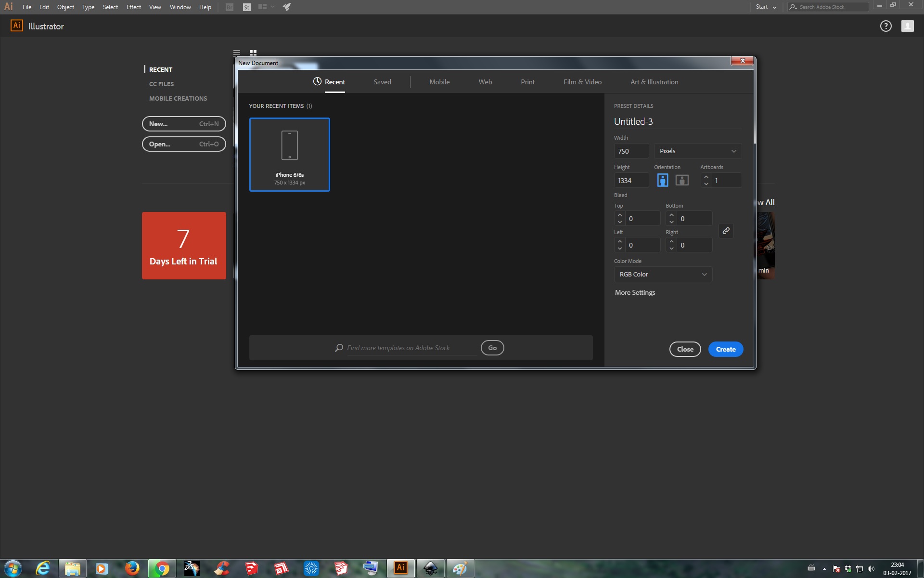The image size is (924, 578).
Task: Click the search magnifier in Adobe Stock templates bar
Action: (339, 348)
